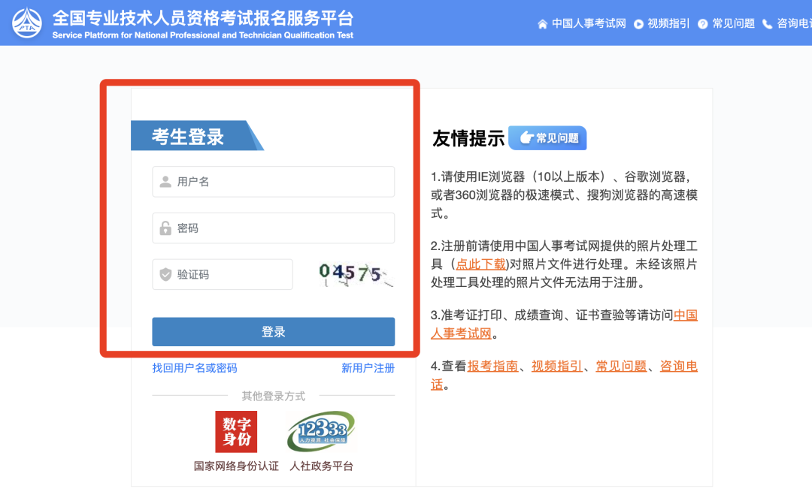Click the shield icon in the captcha field
Image resolution: width=812 pixels, height=504 pixels.
167,274
